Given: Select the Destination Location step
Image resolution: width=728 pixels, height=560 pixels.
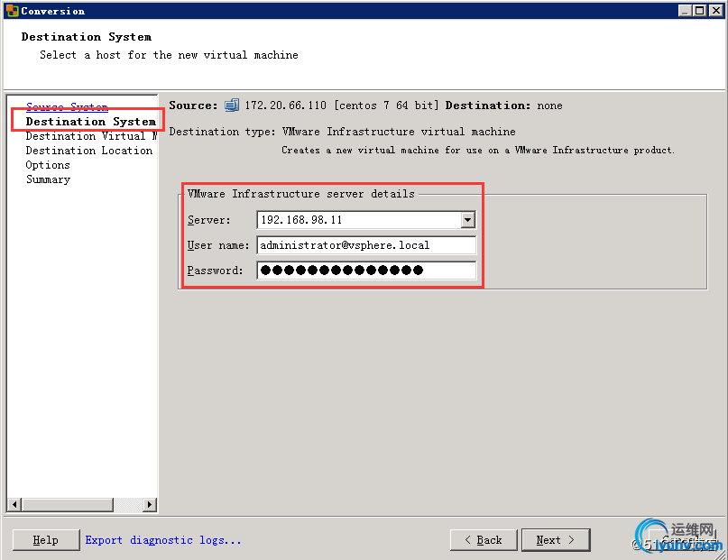Looking at the screenshot, I should click(x=88, y=151).
